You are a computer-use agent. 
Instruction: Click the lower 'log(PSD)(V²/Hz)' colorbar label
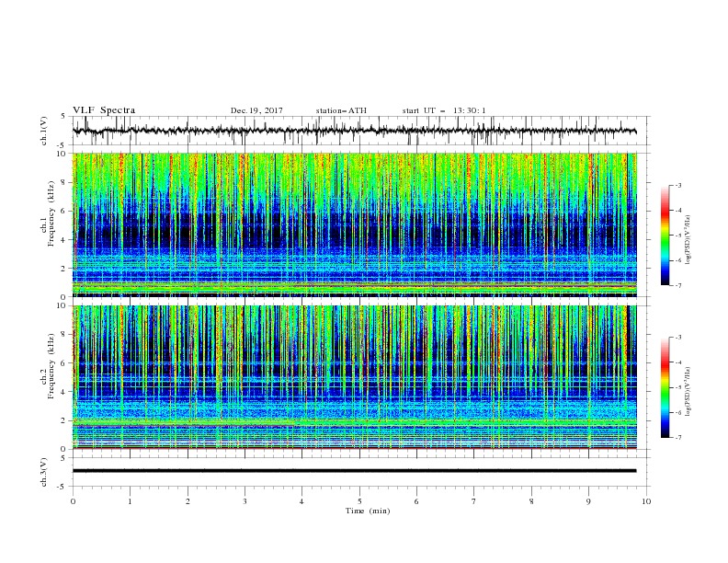tap(688, 392)
